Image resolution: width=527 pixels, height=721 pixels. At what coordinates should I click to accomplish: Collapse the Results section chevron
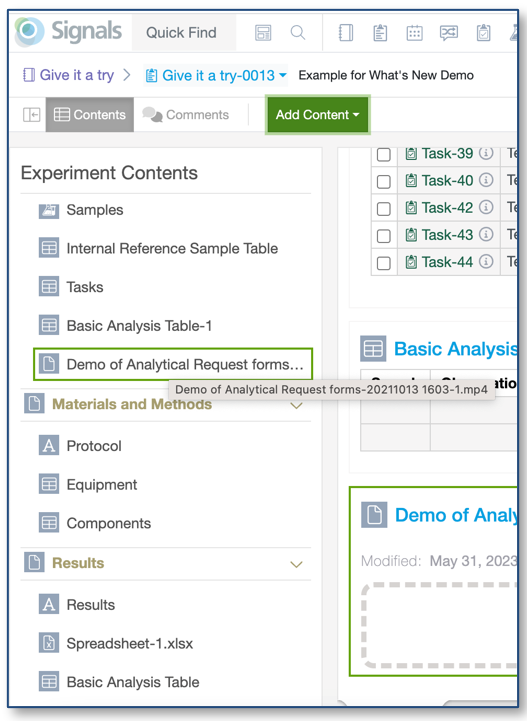(x=297, y=564)
